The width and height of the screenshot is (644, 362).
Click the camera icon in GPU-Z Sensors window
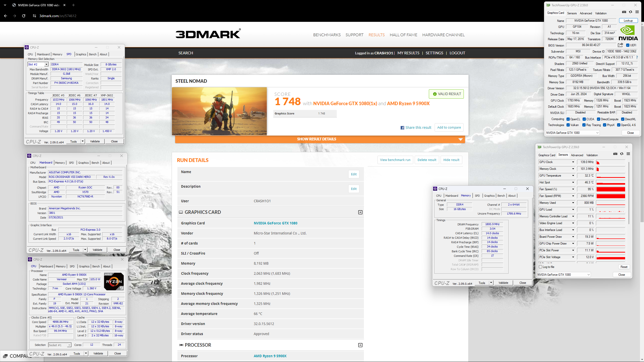pos(615,154)
